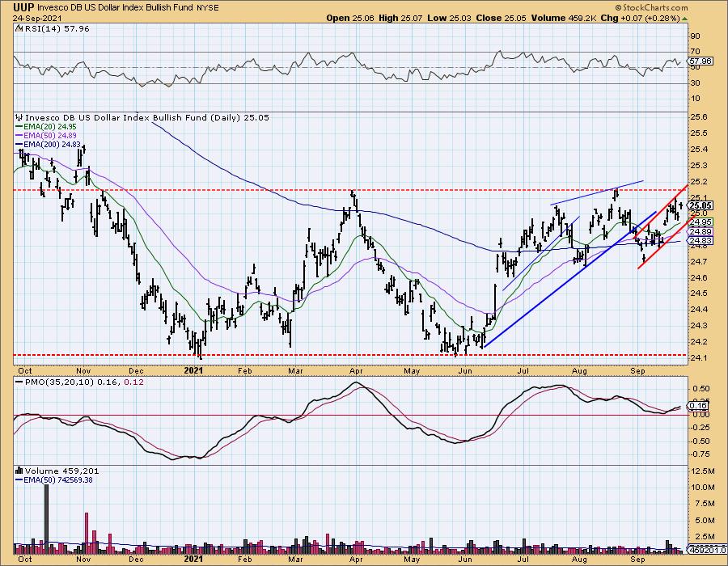
Task: Click the RSI line legend icon
Action: pos(19,29)
